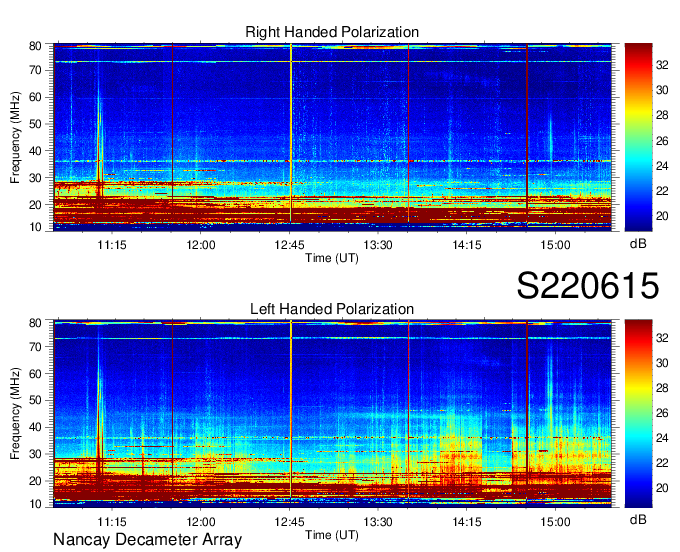Screen dimensions: 680x552
Task: Click 60 MHz tick label on Right Handed plot
Action: tap(35, 97)
